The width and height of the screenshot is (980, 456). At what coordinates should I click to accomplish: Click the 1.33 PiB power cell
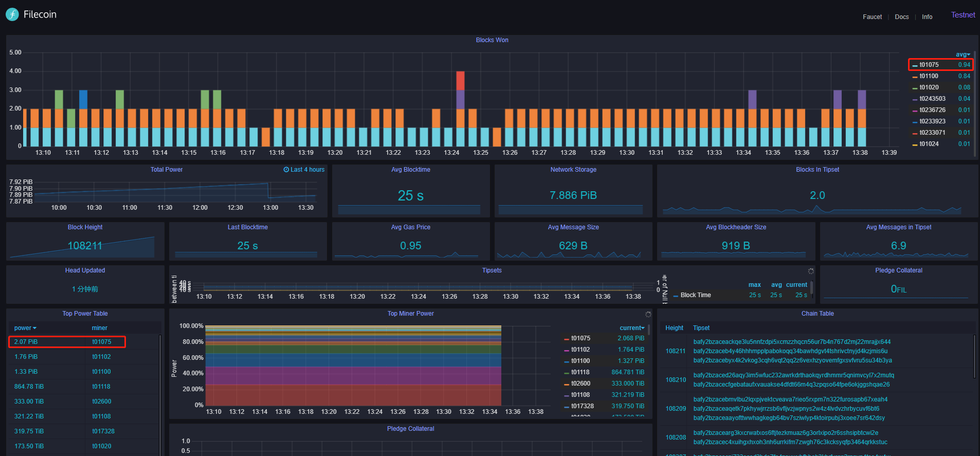tap(26, 372)
